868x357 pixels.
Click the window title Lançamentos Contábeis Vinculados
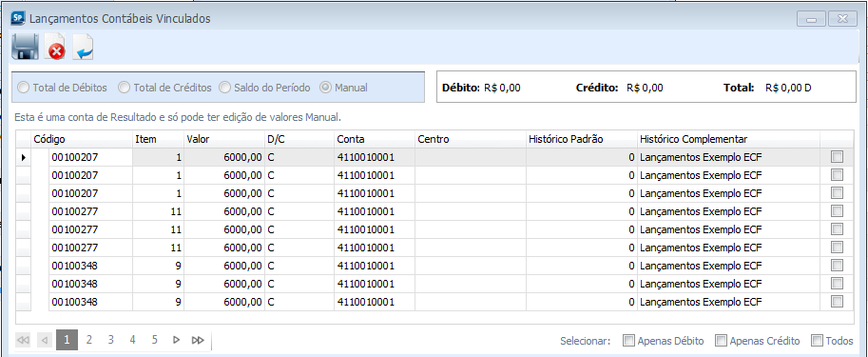coord(120,18)
